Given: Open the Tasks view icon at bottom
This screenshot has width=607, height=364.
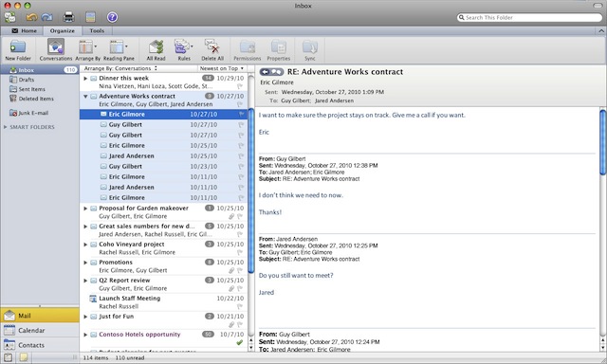Looking at the screenshot, I should [x=8, y=357].
